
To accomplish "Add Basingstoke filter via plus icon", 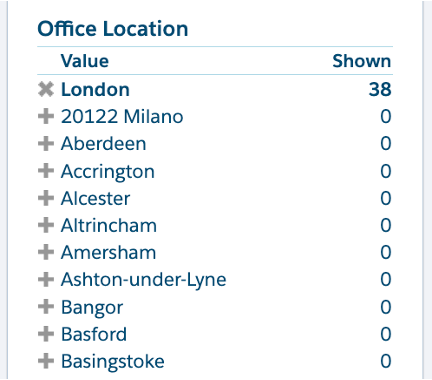I will pos(46,361).
